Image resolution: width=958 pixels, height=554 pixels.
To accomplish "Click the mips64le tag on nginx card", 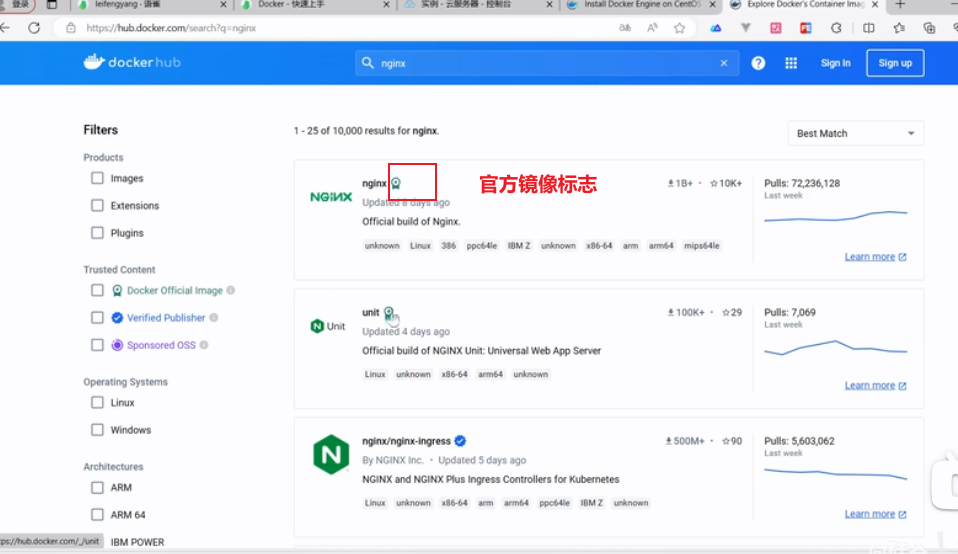I will point(701,246).
